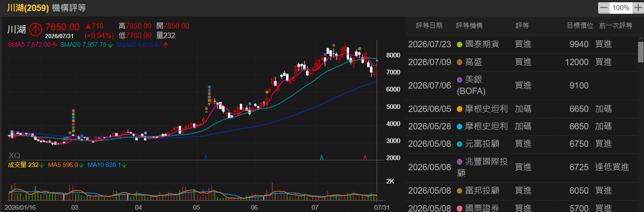
Task: Click the vertical scrollbar thumb of ratings list
Action: click(x=641, y=51)
